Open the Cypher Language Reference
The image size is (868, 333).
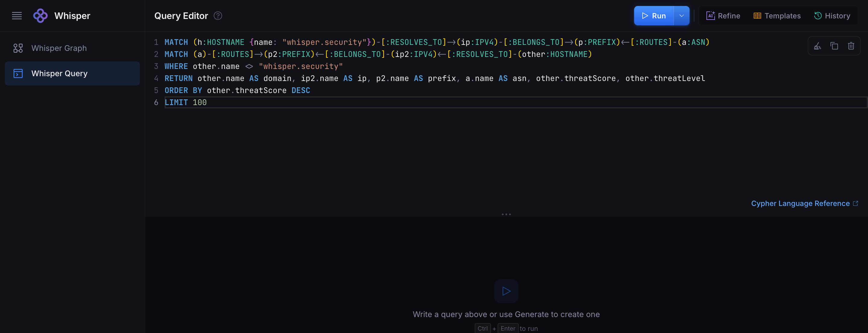[x=800, y=203]
